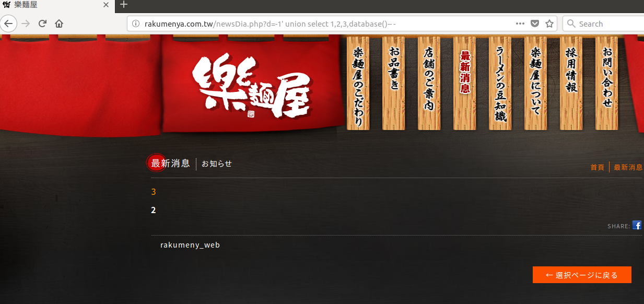This screenshot has height=304, width=644.
Task: Reload the current page
Action: click(43, 24)
